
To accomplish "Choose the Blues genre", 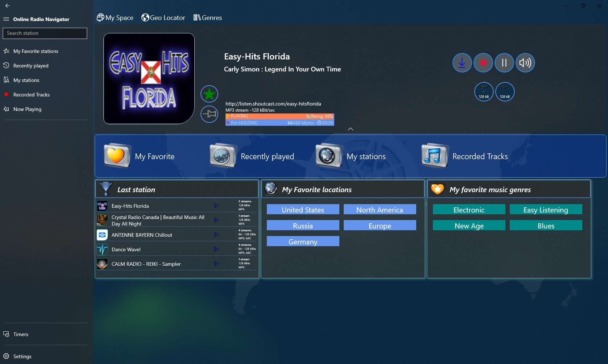I will 546,226.
